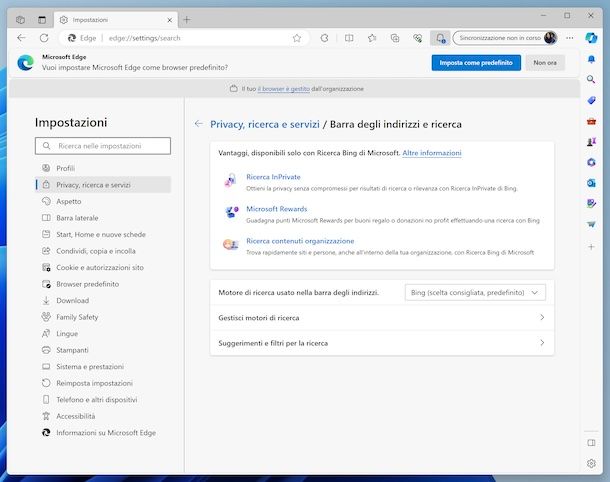Open Tools briefcase icon in sidebar
Screen dimensions: 610x482
(591, 121)
